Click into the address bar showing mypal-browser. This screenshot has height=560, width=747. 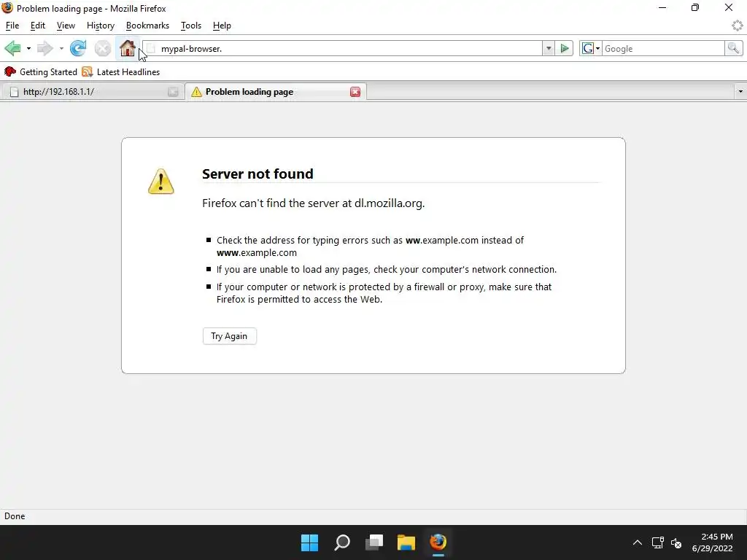click(343, 49)
